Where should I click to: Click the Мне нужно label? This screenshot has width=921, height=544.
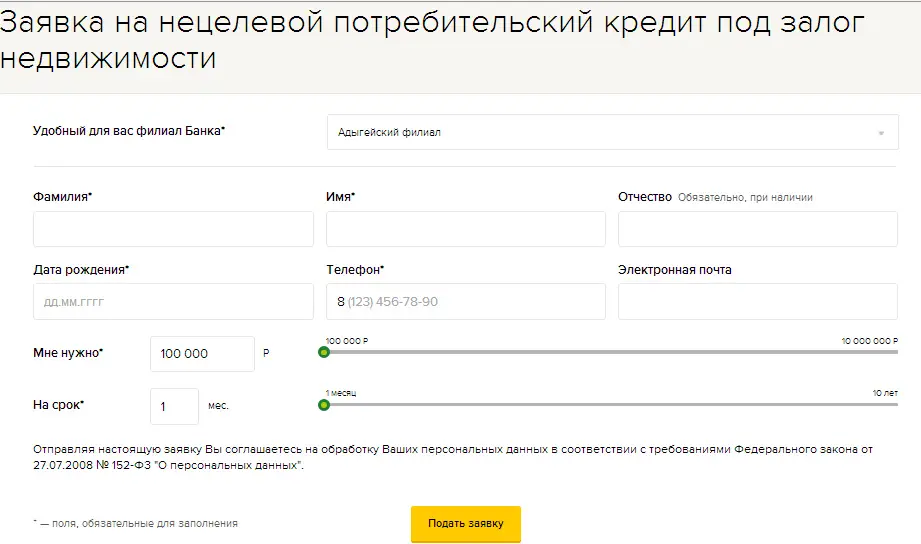tap(68, 352)
